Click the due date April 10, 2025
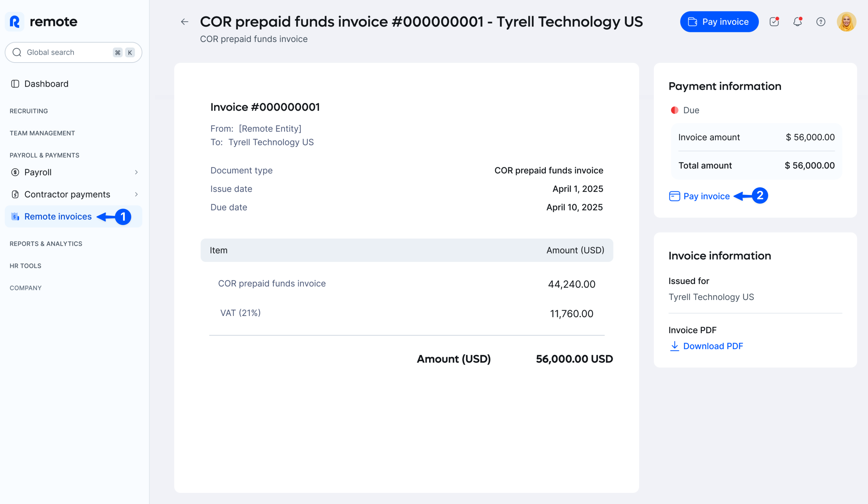This screenshot has width=868, height=504. (574, 207)
